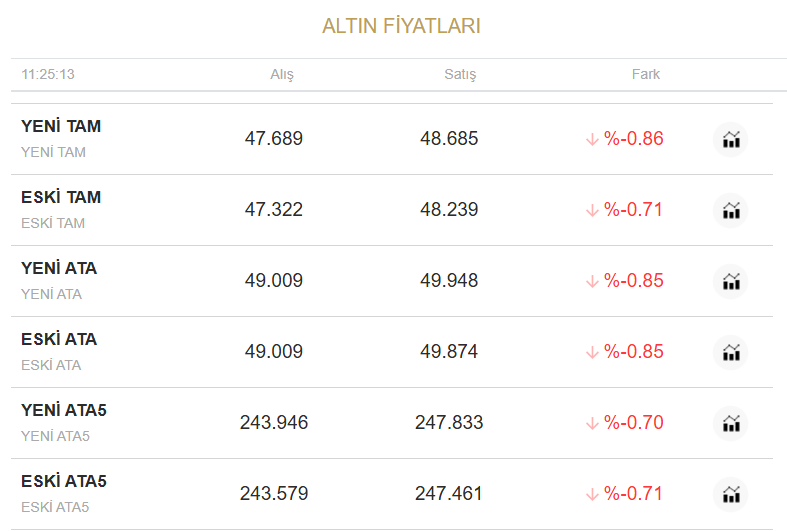This screenshot has width=787, height=531.
Task: Click the down arrow beside %-0.70
Action: pos(592,423)
